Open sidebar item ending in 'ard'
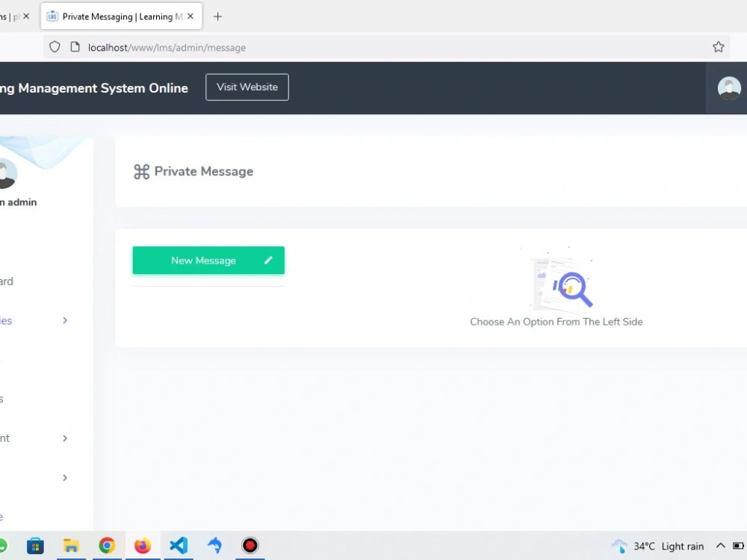 (6, 281)
